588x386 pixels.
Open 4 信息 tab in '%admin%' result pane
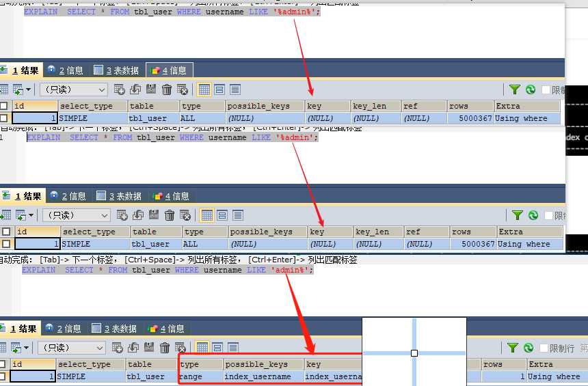(x=169, y=70)
